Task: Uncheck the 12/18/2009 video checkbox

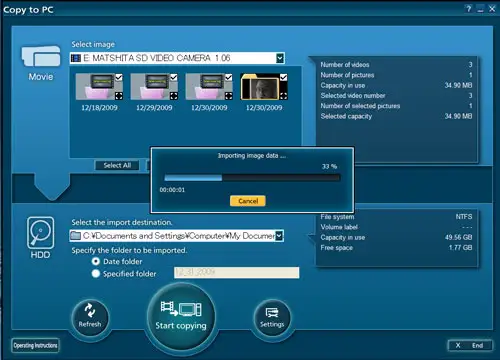Action: (x=119, y=77)
